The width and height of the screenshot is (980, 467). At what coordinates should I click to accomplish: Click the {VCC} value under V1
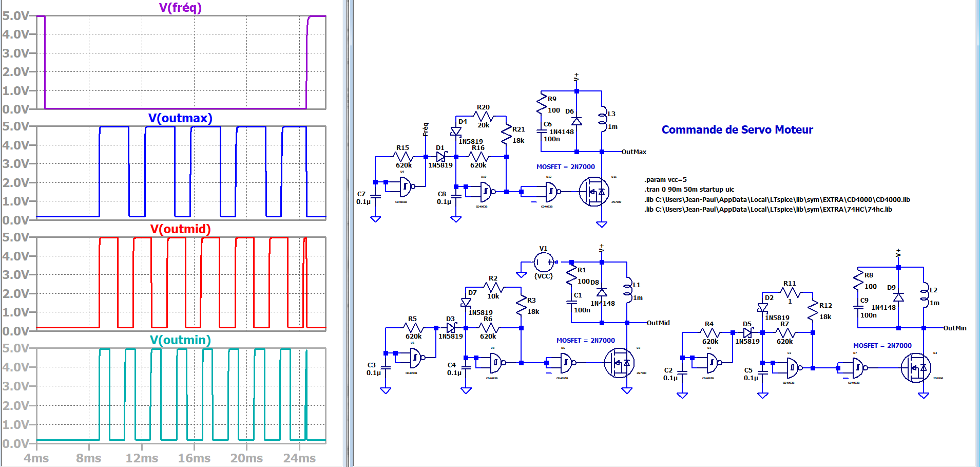[x=544, y=276]
